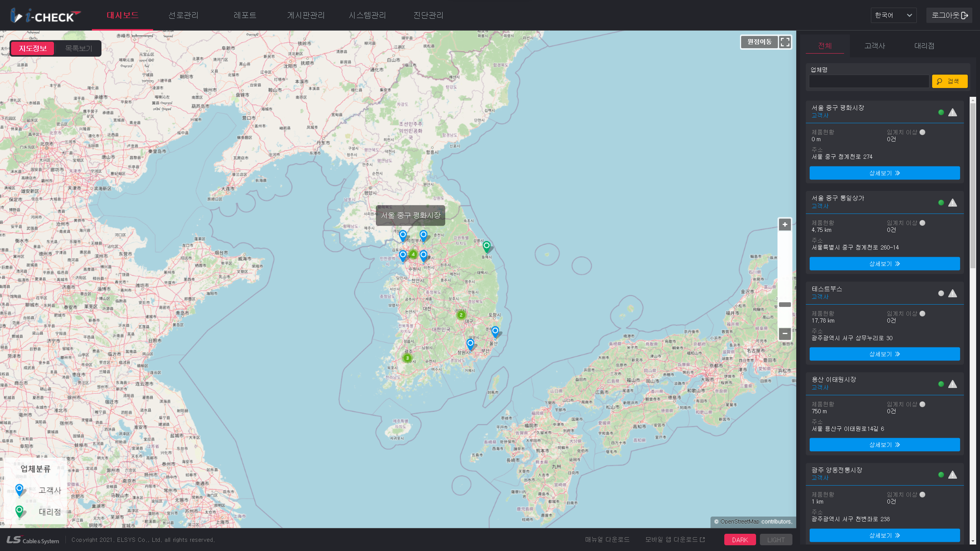Click the yellow 검색 button

point(950,81)
